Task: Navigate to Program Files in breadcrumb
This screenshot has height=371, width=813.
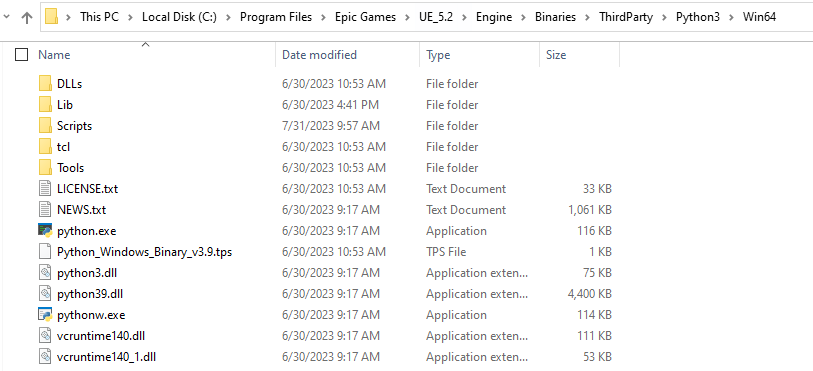Action: (276, 17)
